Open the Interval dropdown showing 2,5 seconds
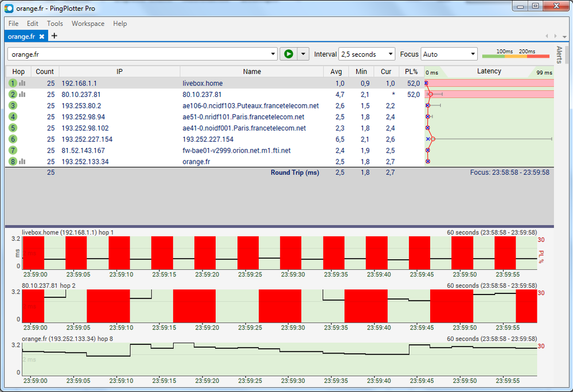 pyautogui.click(x=367, y=54)
